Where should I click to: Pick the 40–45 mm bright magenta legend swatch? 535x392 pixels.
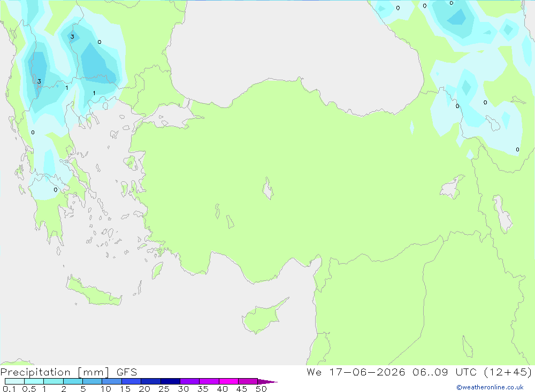pyautogui.click(x=228, y=381)
